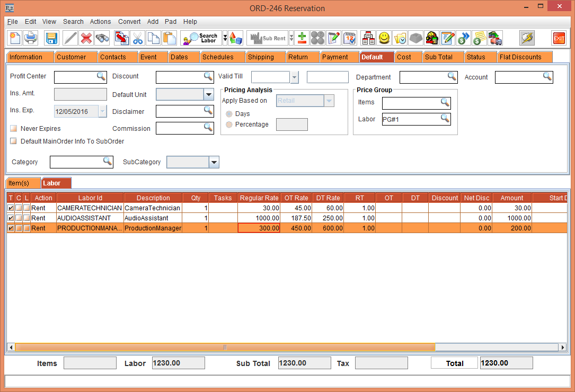Click the Search Labor button
The width and height of the screenshot is (575, 392).
click(x=201, y=38)
